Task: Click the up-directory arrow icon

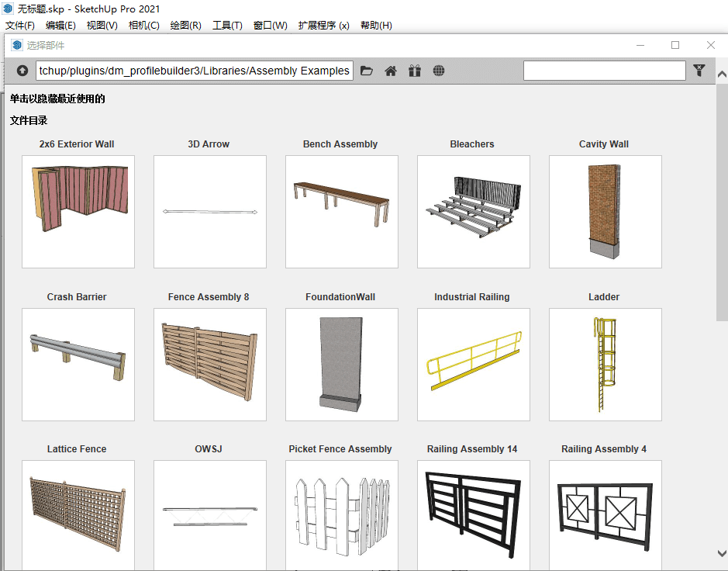Action: 22,71
